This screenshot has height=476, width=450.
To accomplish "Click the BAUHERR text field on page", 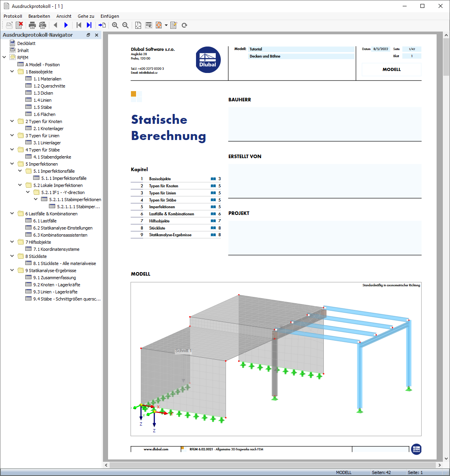I will [325, 123].
